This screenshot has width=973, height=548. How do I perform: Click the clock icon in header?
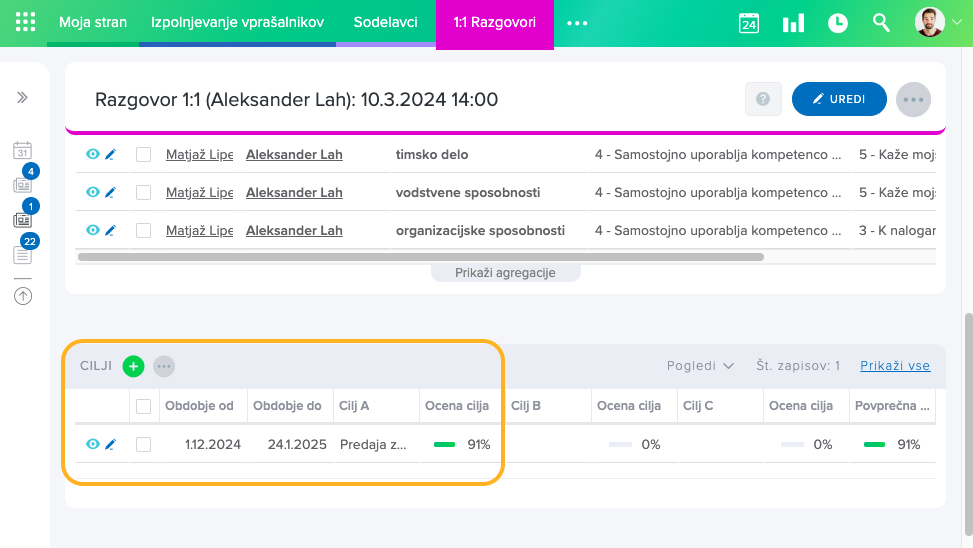[837, 23]
